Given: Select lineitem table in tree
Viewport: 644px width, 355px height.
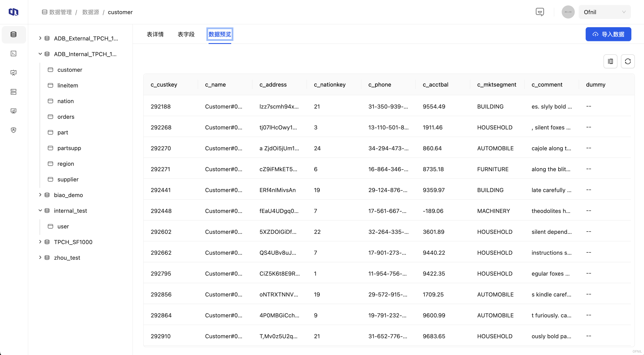Looking at the screenshot, I should coord(68,85).
